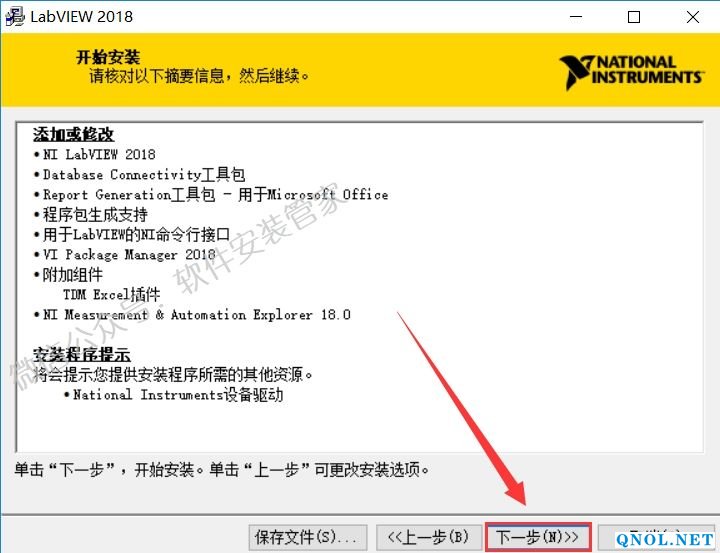Click the LabVIEW icon in the title bar
The height and width of the screenshot is (553, 720).
(15, 17)
